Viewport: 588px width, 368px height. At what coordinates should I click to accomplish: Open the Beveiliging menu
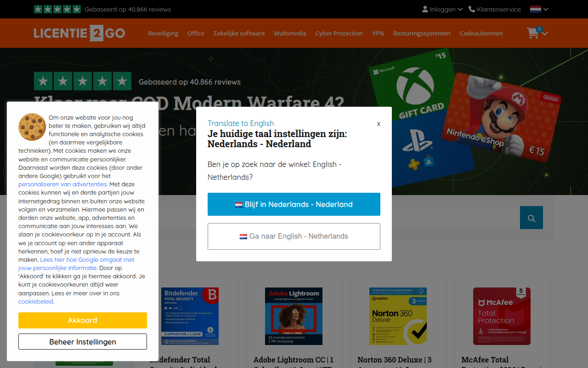tap(163, 33)
